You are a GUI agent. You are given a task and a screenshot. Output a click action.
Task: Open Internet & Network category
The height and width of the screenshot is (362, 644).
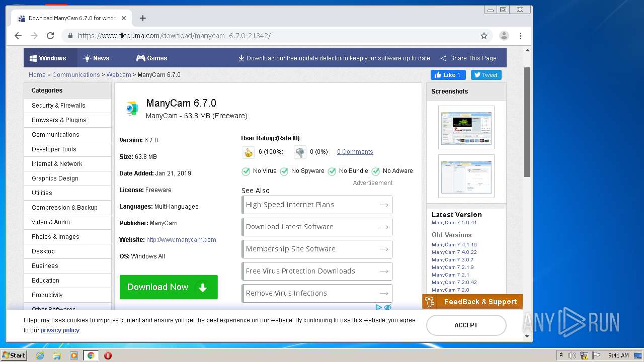pos(67,164)
